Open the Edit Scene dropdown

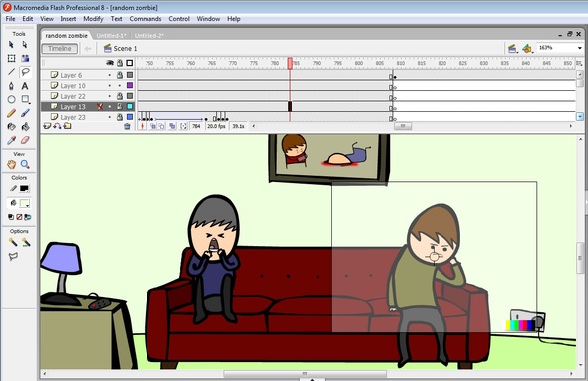512,49
